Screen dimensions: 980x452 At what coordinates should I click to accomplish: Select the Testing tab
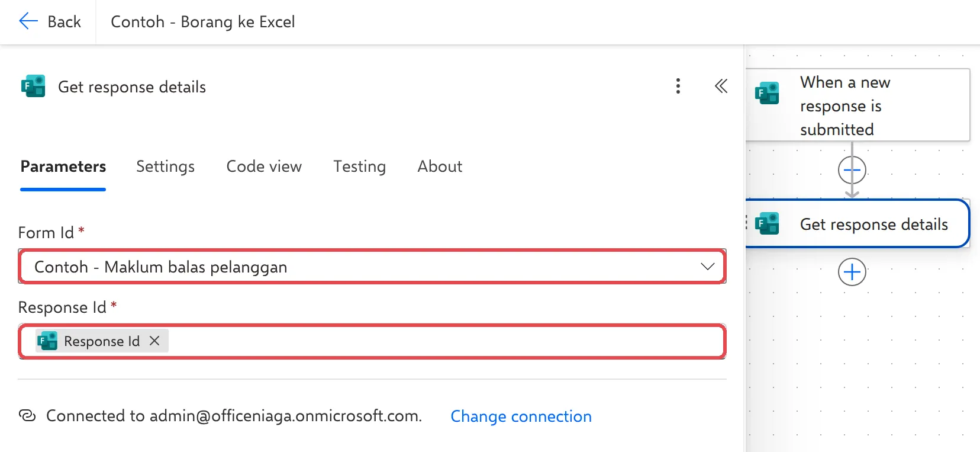click(x=359, y=166)
